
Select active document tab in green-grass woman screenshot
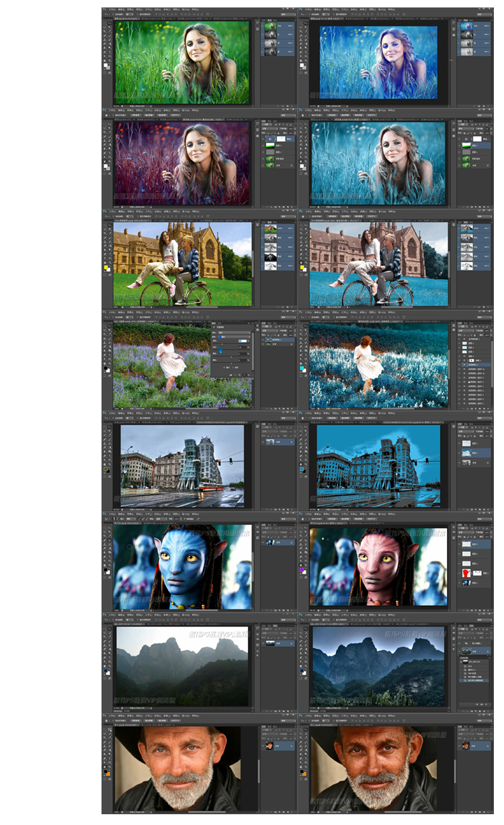click(x=126, y=19)
